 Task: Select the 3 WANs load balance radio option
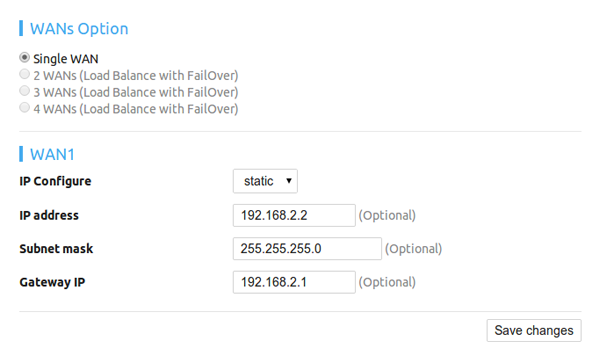point(24,91)
